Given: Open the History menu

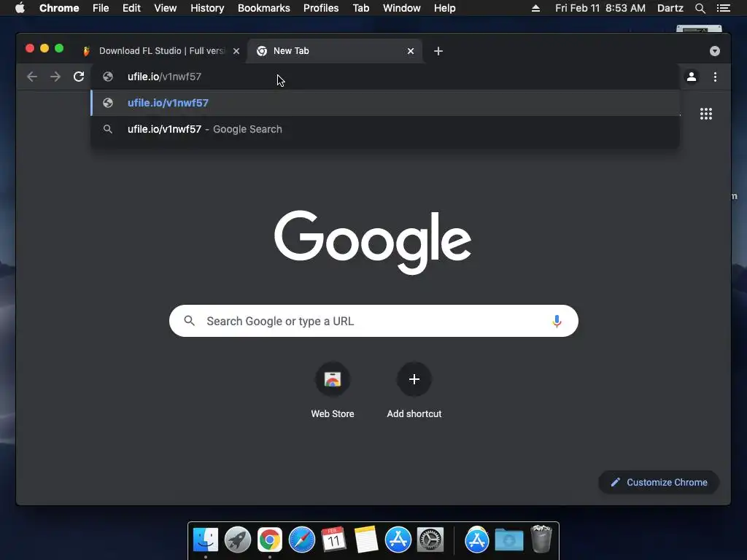Looking at the screenshot, I should click(207, 8).
